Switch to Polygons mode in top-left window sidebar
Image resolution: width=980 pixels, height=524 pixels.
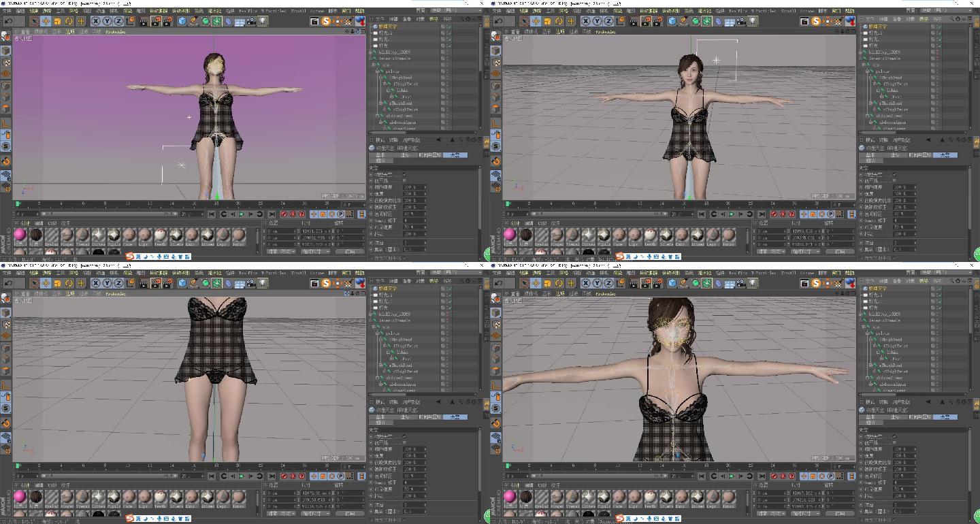tap(5, 108)
